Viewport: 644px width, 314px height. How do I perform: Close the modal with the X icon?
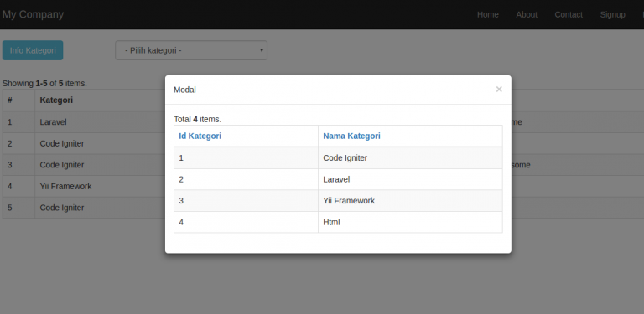(499, 89)
